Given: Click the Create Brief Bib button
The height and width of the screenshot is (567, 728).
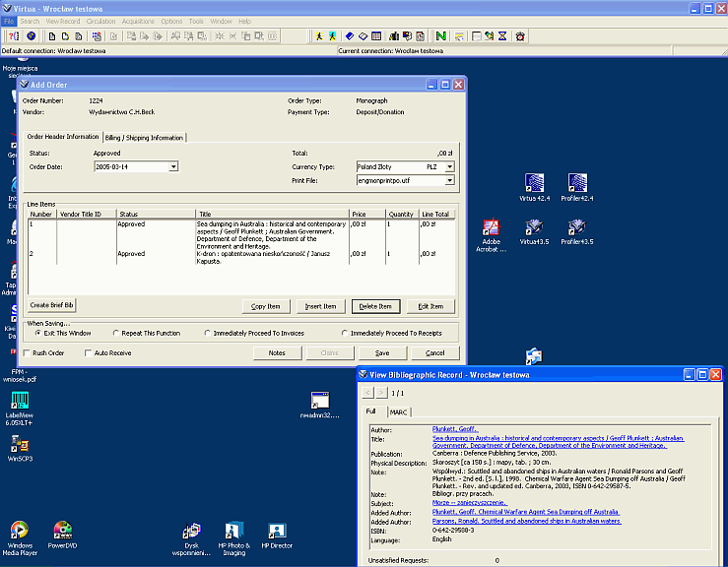Looking at the screenshot, I should click(x=51, y=305).
